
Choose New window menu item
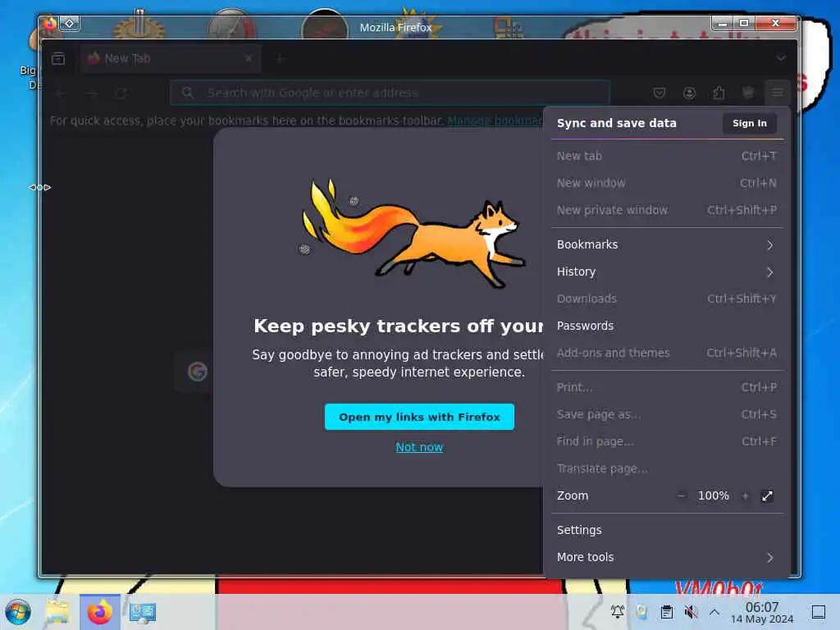click(x=666, y=183)
